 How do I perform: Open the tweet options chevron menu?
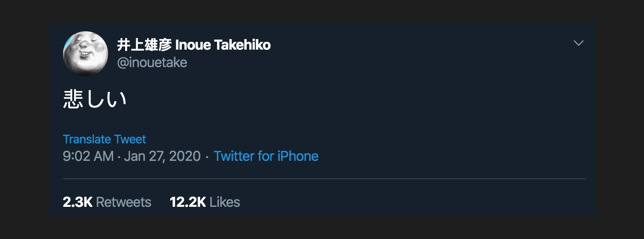(x=579, y=43)
